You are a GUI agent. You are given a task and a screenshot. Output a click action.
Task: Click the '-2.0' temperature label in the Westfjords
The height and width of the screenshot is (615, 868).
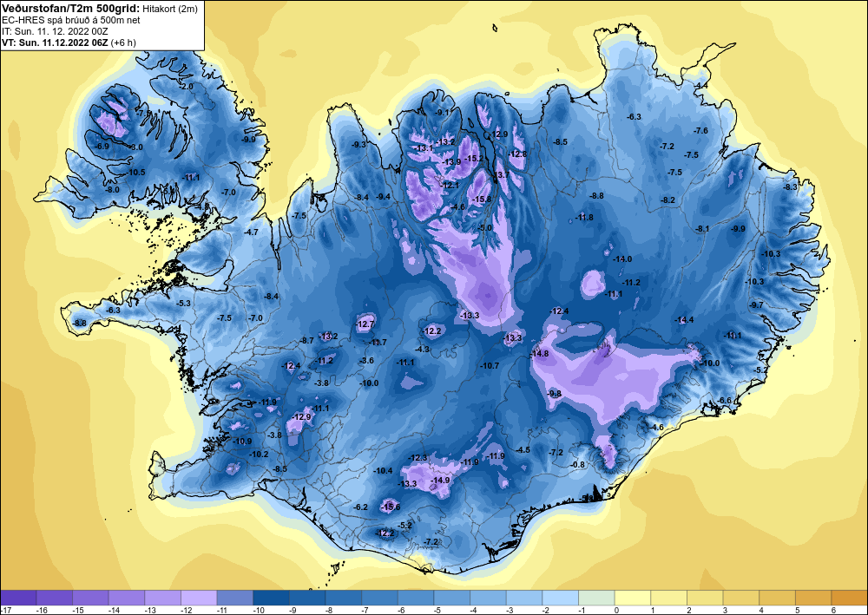187,87
